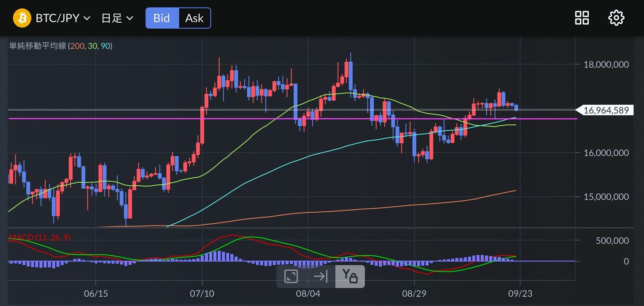Switch price display to Ask
This screenshot has width=644, height=306.
pyautogui.click(x=194, y=18)
